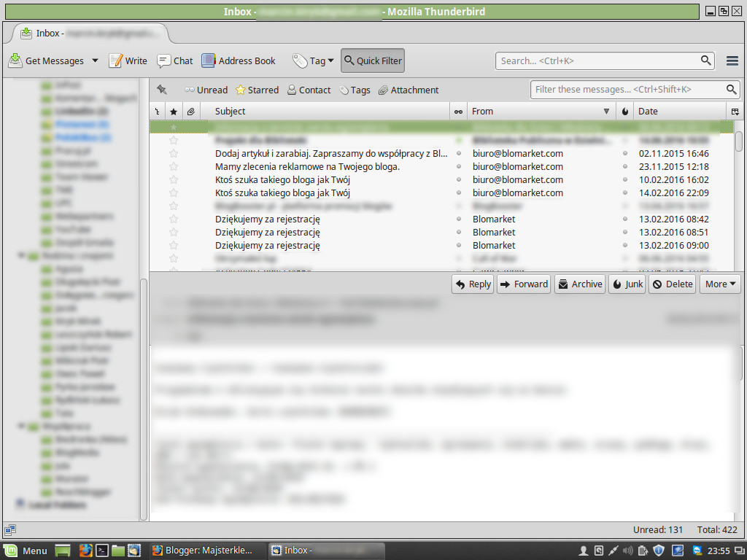The width and height of the screenshot is (747, 560).
Task: Toggle the pin filter icon
Action: 162,90
